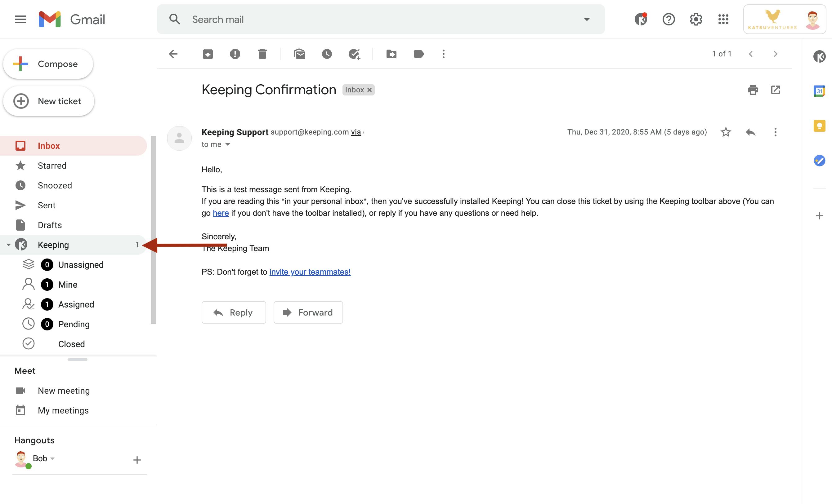Screen dimensions: 832x504
Task: Open the main menu hamburger icon
Action: pos(20,19)
